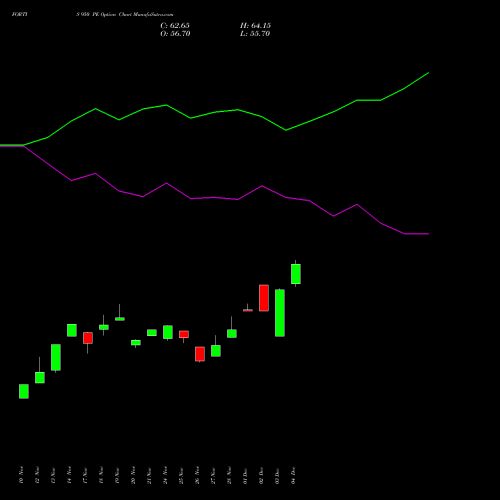This screenshot has height=500, width=500.
Task: Select the 20 Nov date label
Action: point(133,475)
